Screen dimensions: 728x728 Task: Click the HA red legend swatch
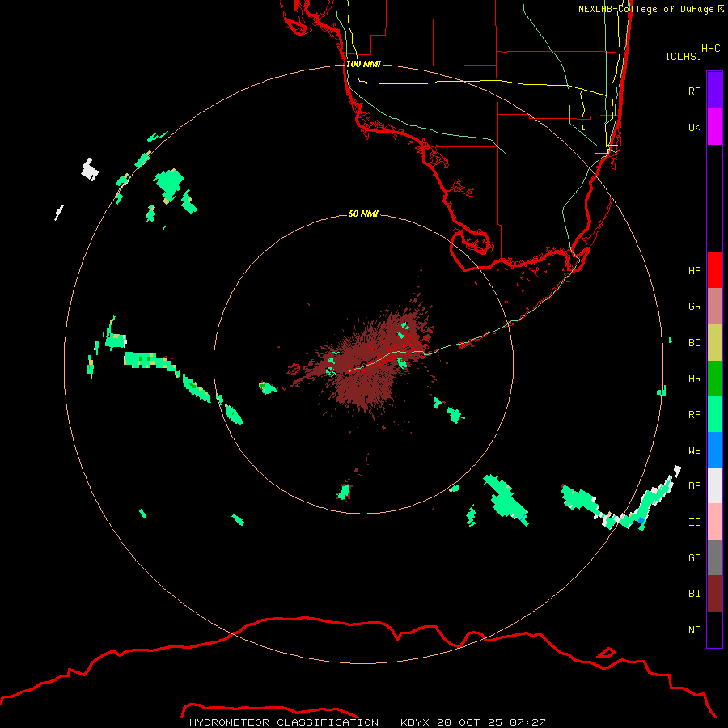point(714,270)
